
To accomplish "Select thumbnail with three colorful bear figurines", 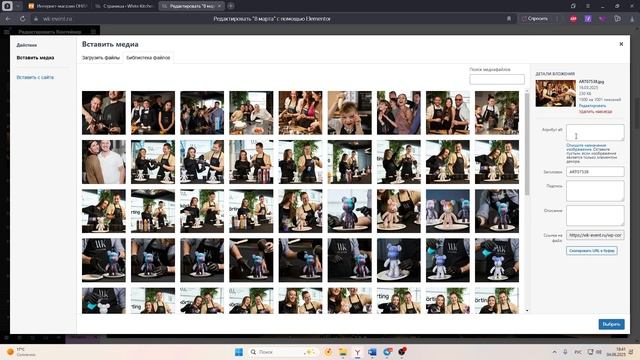I will click(448, 211).
